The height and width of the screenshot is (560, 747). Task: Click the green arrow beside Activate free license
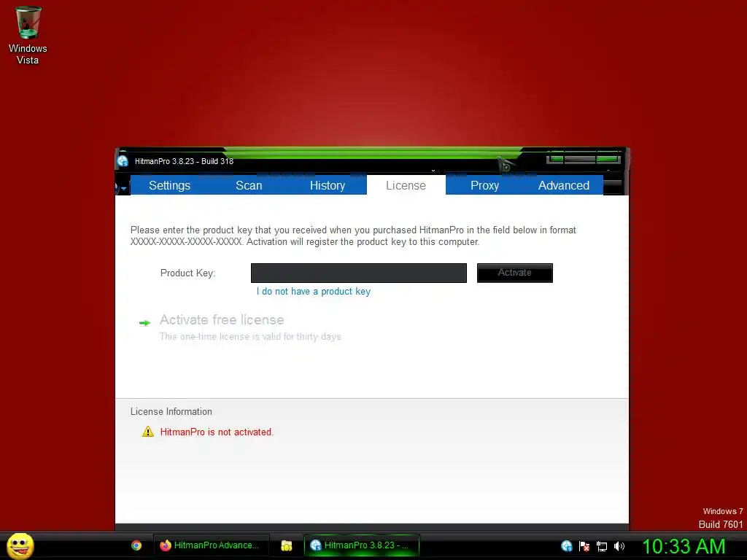[145, 323]
